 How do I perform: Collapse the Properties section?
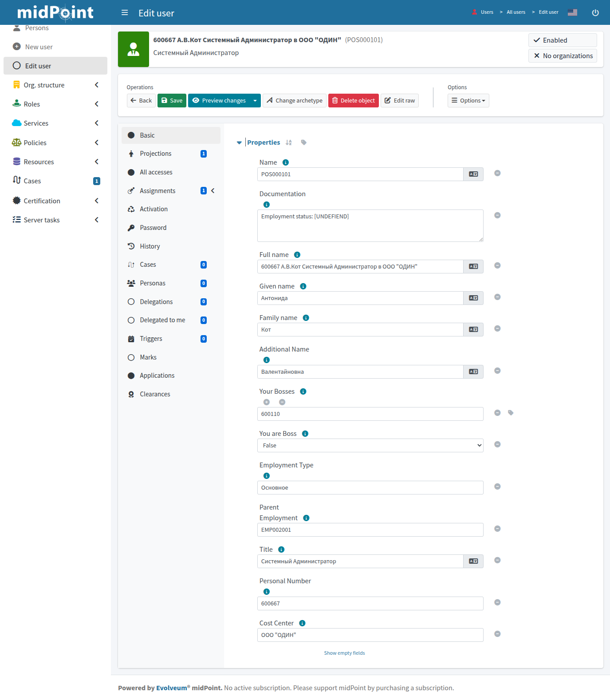(x=239, y=142)
